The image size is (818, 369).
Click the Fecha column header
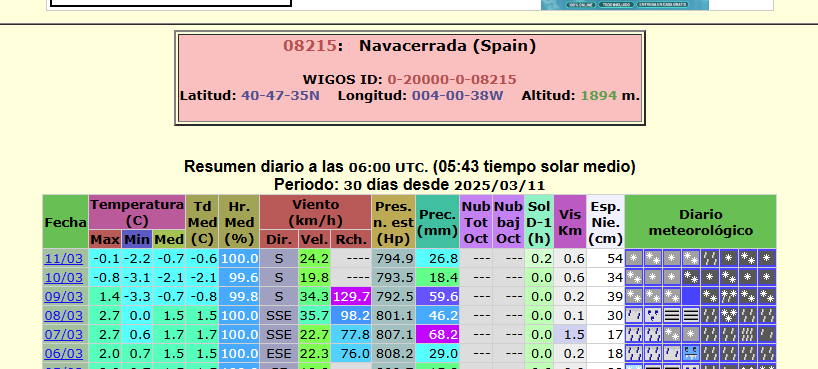coord(65,222)
